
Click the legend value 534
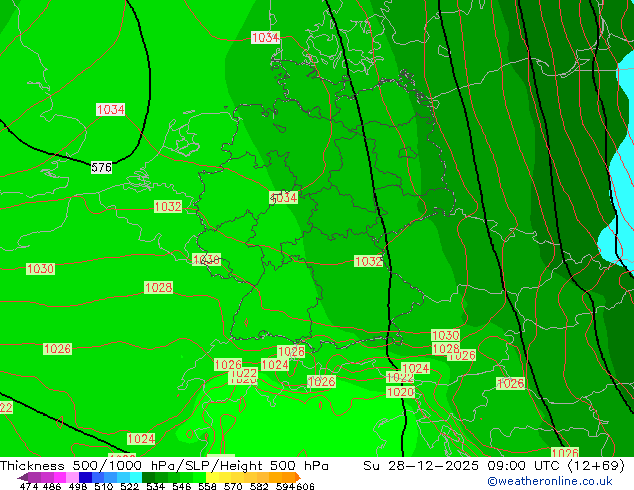(x=155, y=486)
